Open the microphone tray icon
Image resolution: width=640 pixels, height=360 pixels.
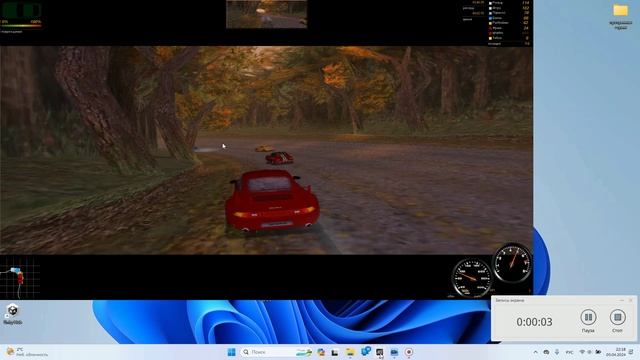pyautogui.click(x=557, y=352)
